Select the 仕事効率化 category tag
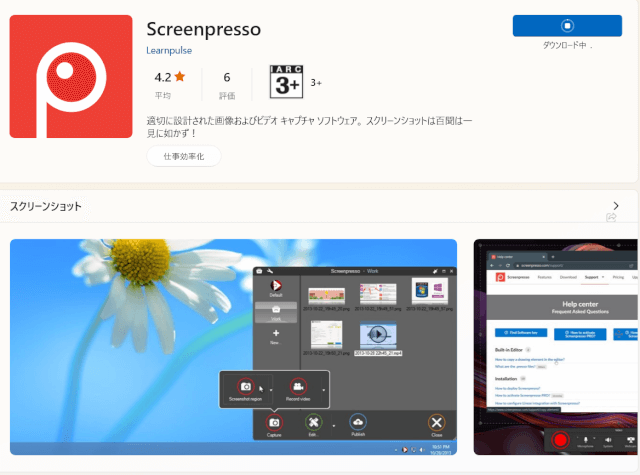This screenshot has width=640, height=475. 183,156
